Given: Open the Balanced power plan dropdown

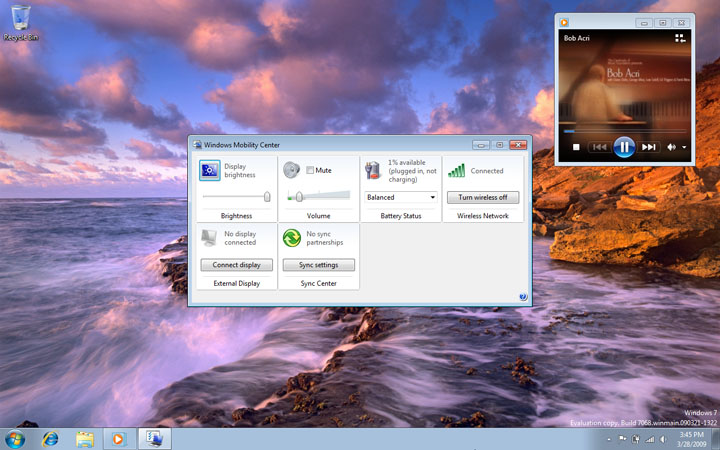Looking at the screenshot, I should 401,197.
